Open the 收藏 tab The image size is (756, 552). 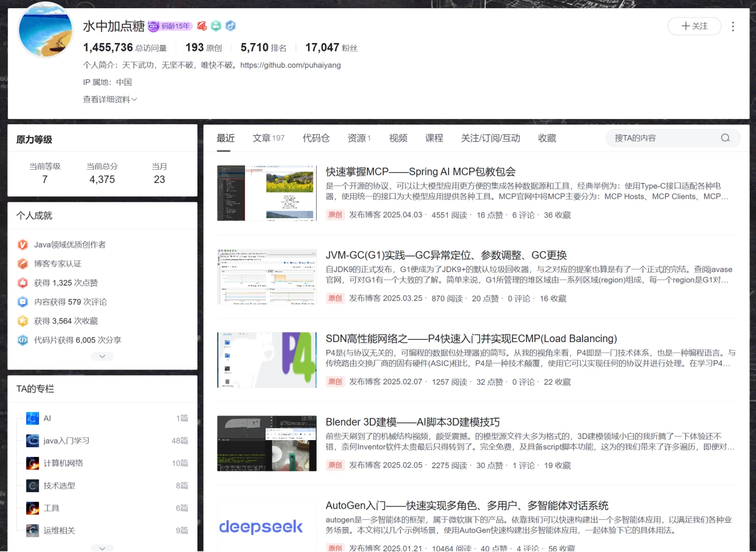pyautogui.click(x=547, y=137)
